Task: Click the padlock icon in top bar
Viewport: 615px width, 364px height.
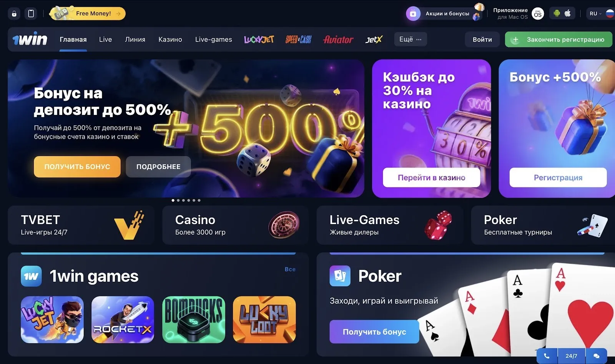Action: 14,13
